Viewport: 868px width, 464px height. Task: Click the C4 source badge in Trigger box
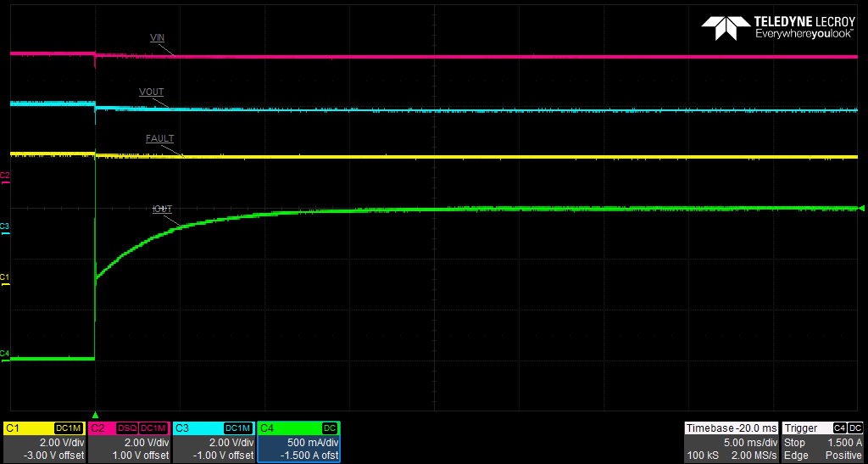click(840, 428)
